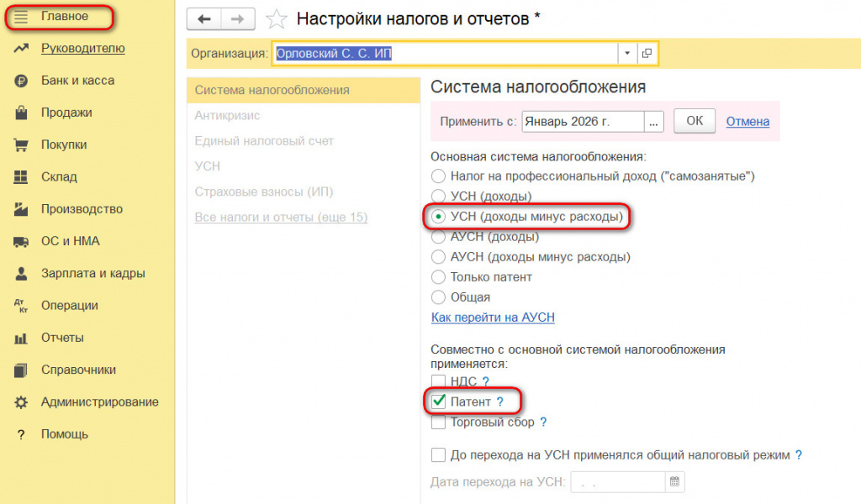Open the Главное section
This screenshot has height=504, width=861.
point(64,17)
